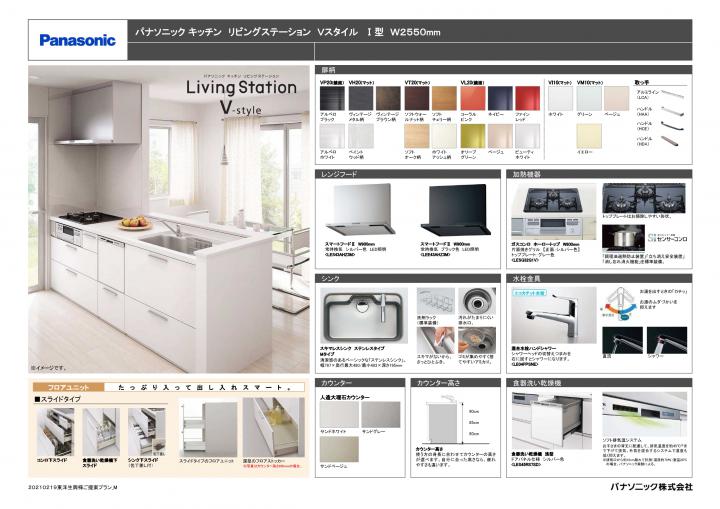Click the スライドタイプのフロアユニット cabinet image
The width and height of the screenshot is (720, 509).
(208, 427)
